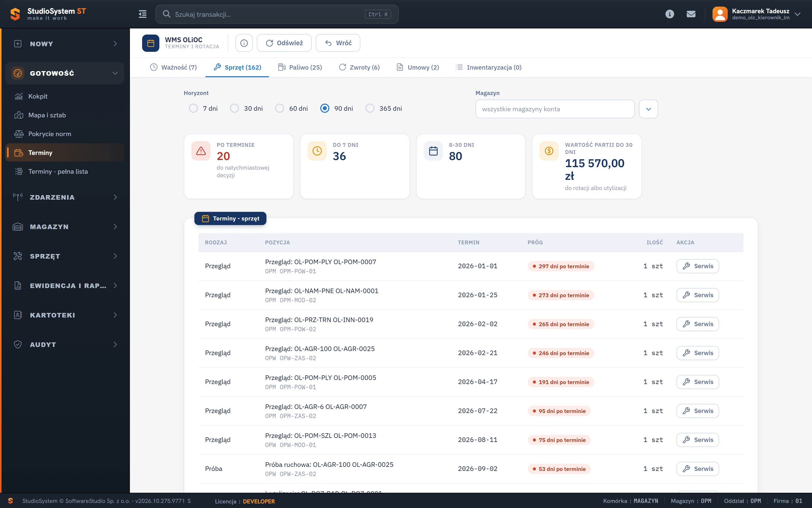Select the 7 dni horizon radio
This screenshot has width=812, height=508.
(x=193, y=108)
